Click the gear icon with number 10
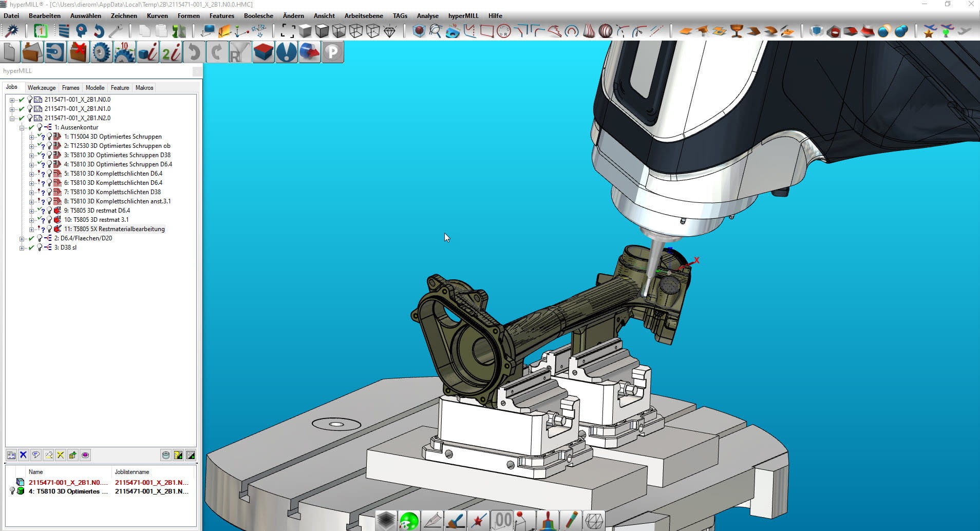This screenshot has height=531, width=980. coord(124,52)
